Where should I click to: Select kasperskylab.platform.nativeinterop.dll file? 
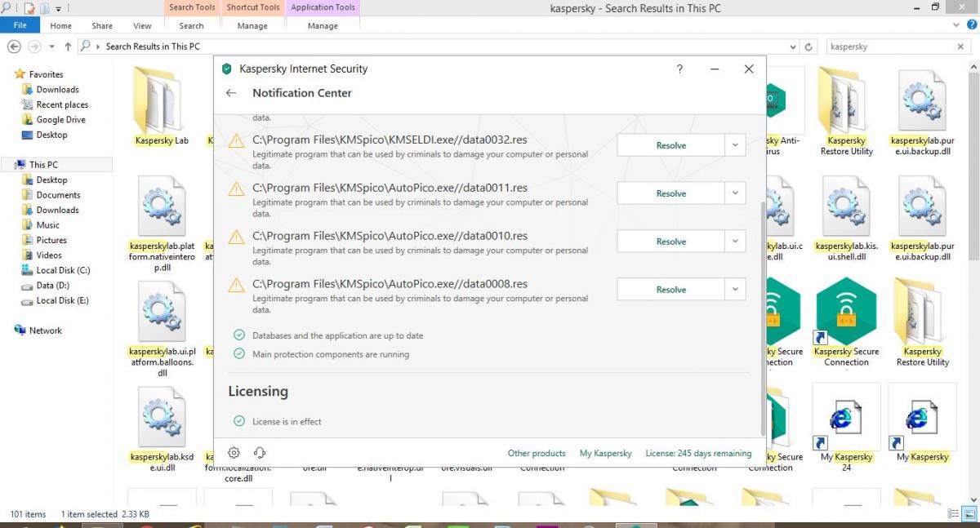click(x=162, y=207)
